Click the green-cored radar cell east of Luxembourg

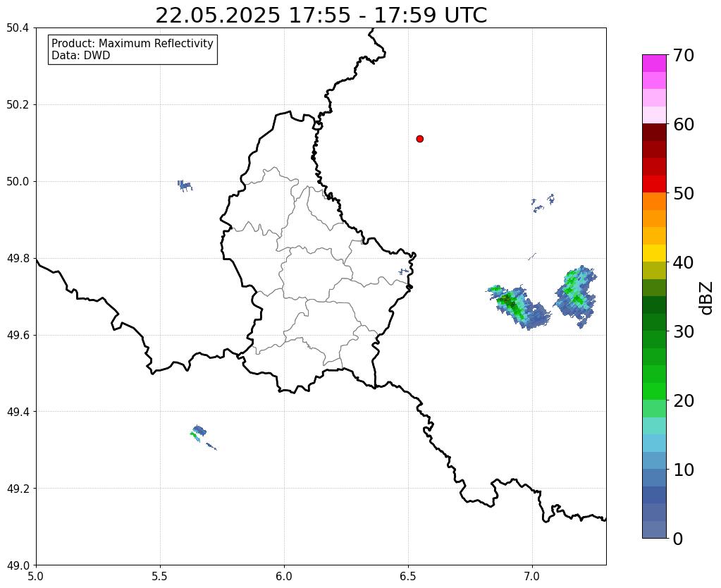point(519,307)
